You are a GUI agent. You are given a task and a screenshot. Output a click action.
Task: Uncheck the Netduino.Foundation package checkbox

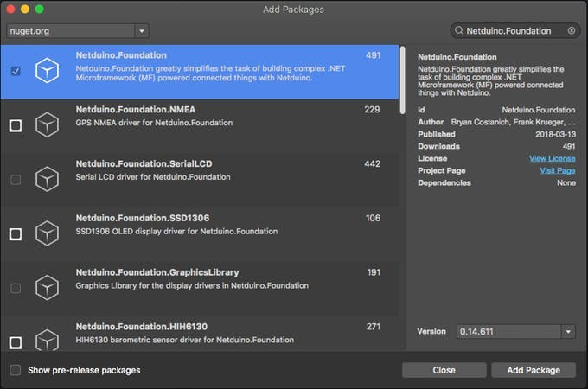pos(16,71)
